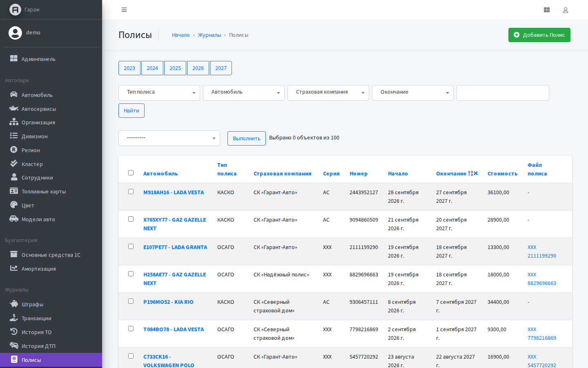Image resolution: width=588 pixels, height=368 pixels.
Task: Select the 2027 year tab
Action: [x=221, y=68]
